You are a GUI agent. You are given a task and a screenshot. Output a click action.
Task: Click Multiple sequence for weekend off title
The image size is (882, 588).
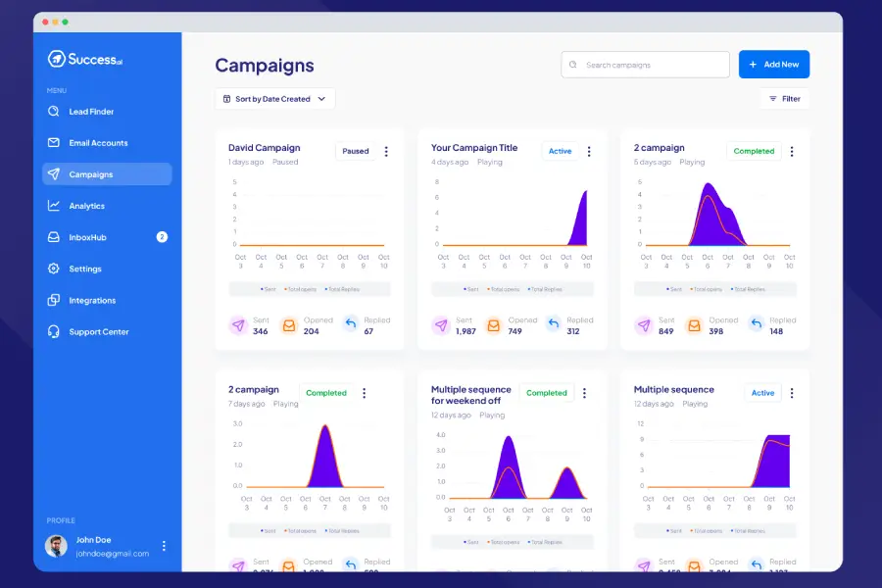[470, 395]
